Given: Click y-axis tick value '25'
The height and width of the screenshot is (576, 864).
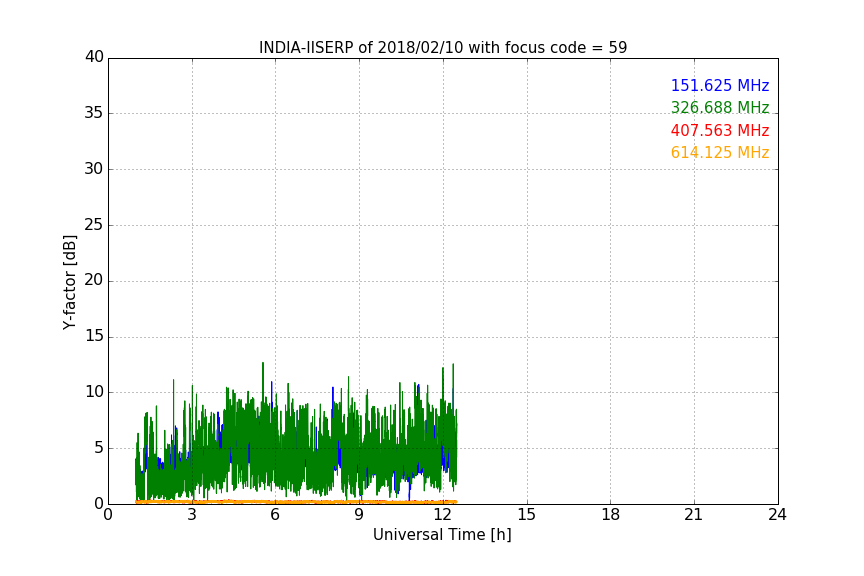Looking at the screenshot, I should pyautogui.click(x=94, y=225).
